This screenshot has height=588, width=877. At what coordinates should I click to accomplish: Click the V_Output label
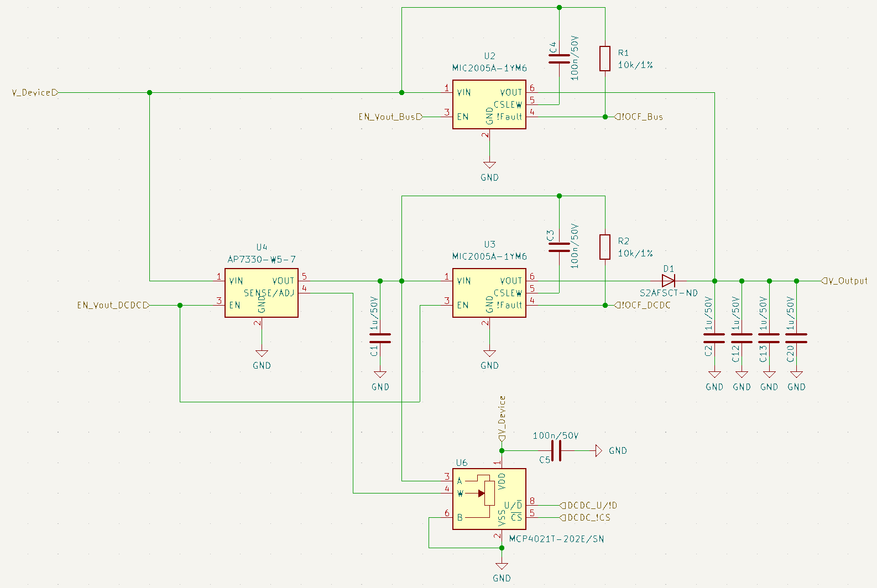point(844,281)
